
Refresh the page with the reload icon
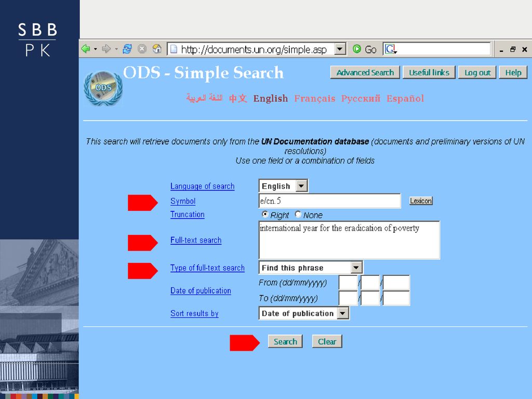coord(127,49)
